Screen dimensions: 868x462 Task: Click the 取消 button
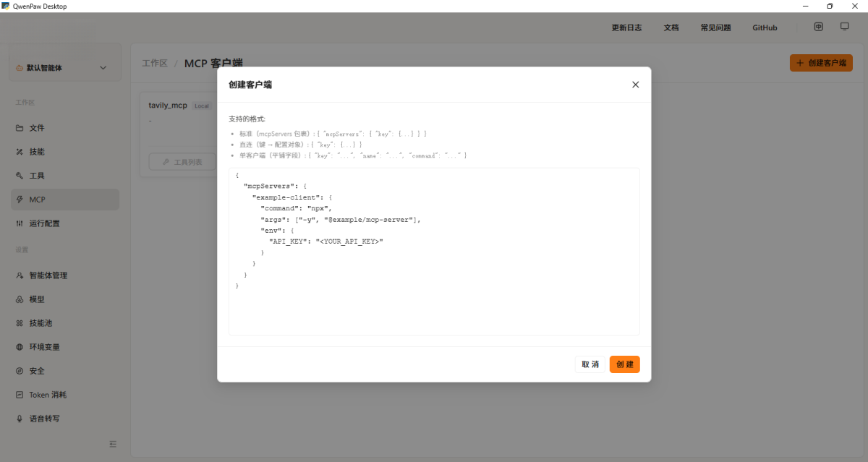(590, 364)
